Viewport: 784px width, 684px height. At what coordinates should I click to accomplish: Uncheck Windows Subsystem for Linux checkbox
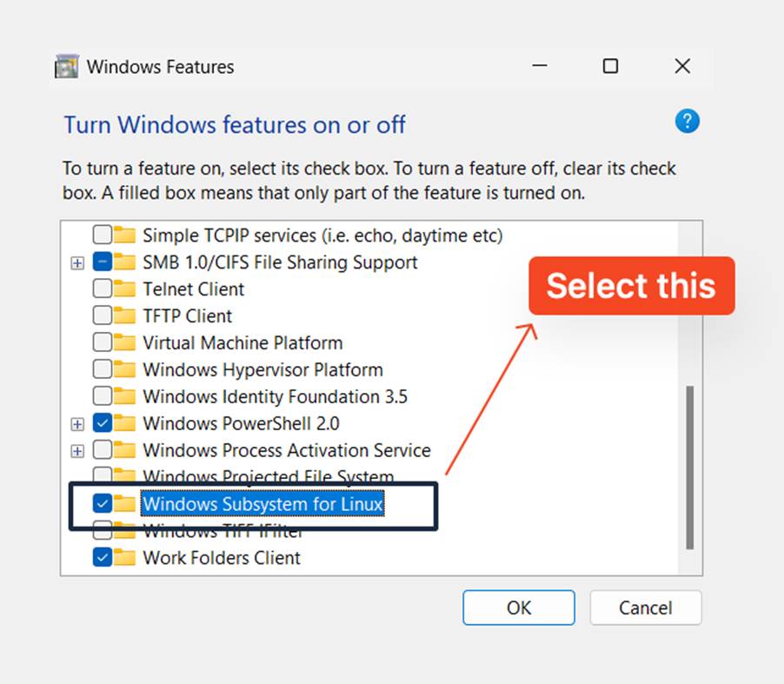(103, 503)
